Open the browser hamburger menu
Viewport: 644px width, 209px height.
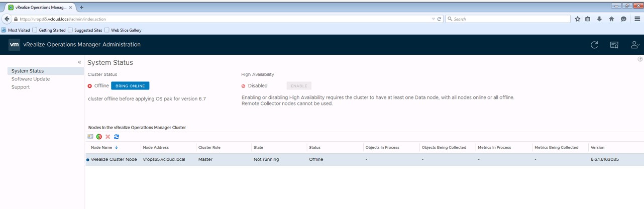click(637, 19)
